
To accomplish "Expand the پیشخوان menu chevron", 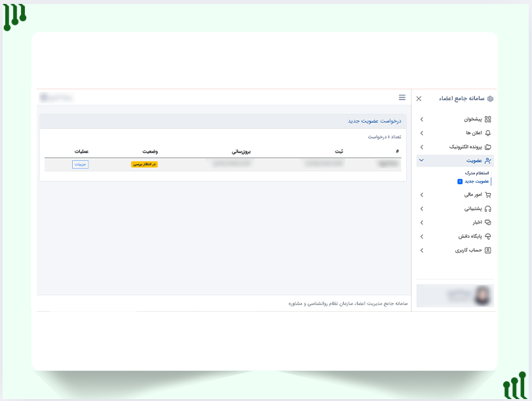I will (x=422, y=119).
